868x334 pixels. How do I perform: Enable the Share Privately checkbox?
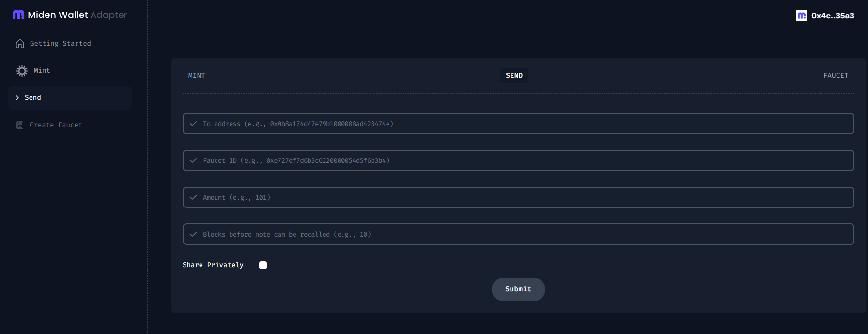[x=263, y=265]
